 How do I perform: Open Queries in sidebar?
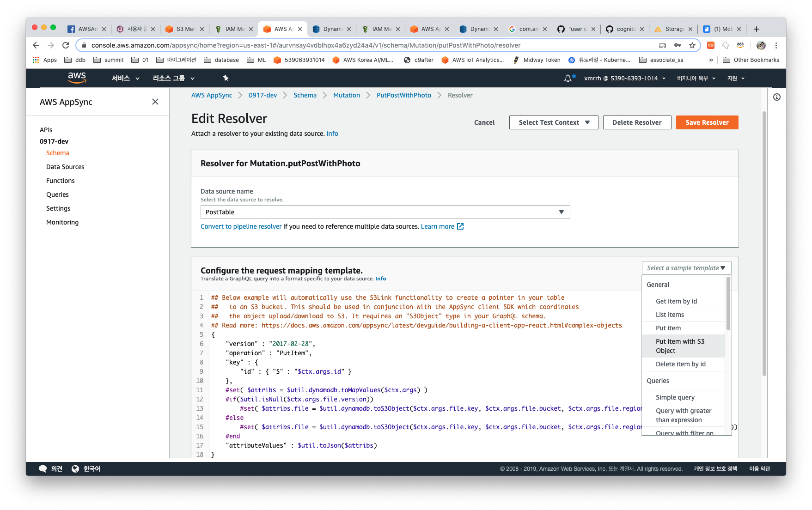(57, 194)
